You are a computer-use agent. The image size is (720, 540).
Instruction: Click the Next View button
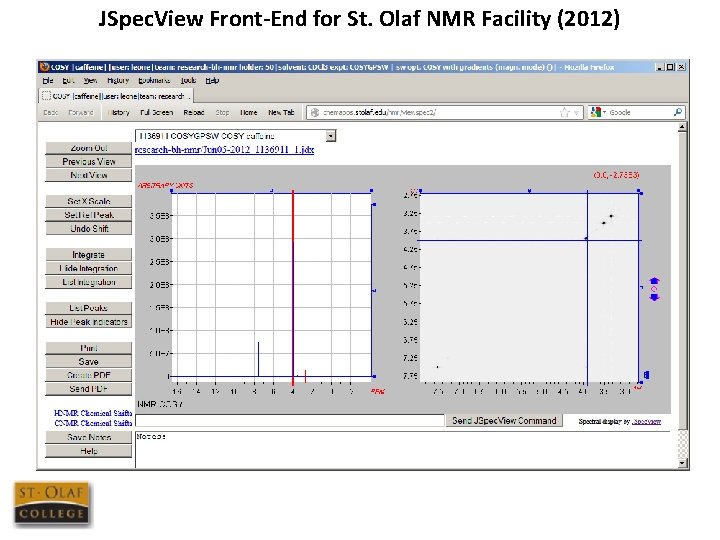click(89, 175)
